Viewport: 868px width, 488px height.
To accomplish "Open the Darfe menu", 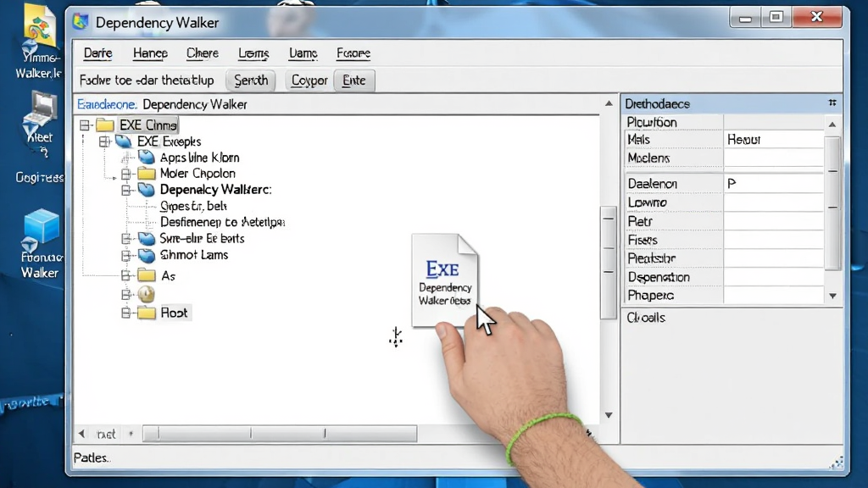I will [98, 53].
